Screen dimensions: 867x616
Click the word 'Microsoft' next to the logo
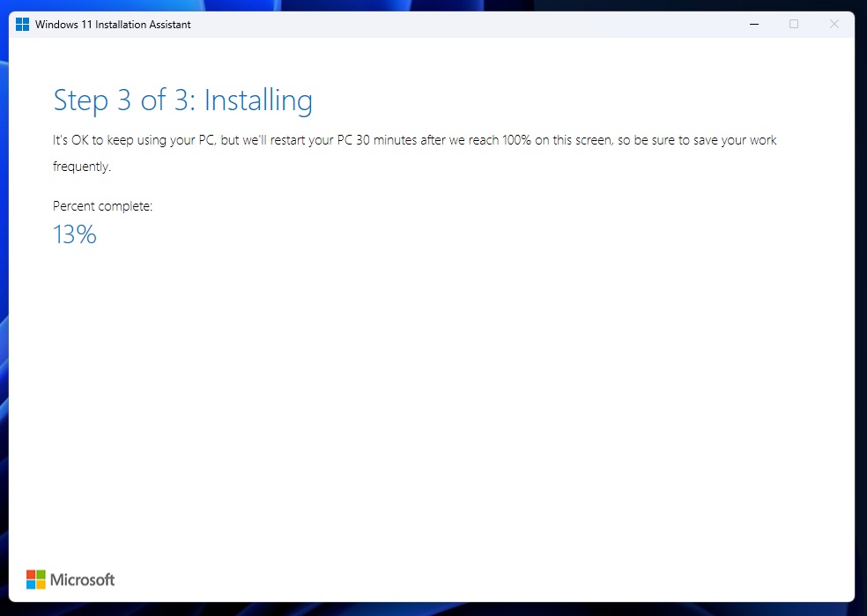click(x=82, y=579)
